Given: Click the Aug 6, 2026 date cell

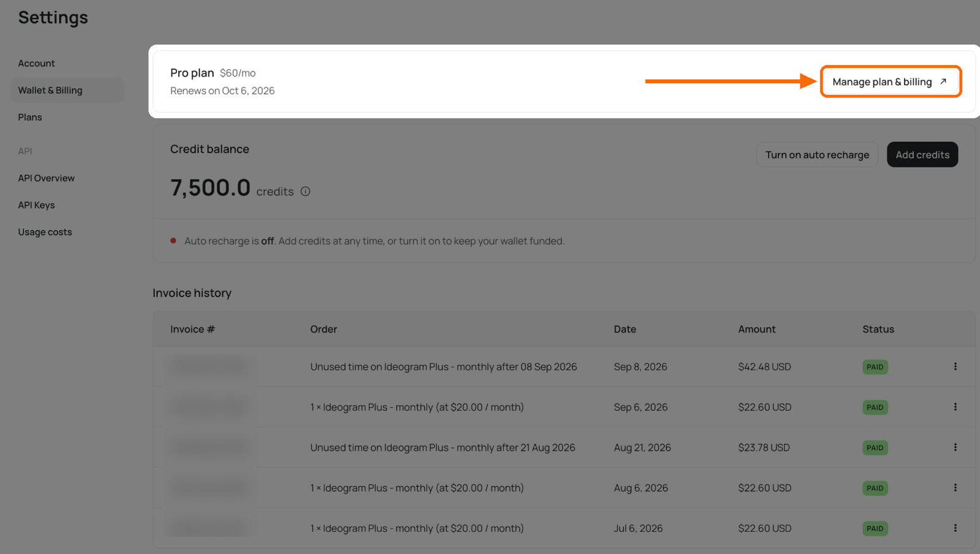Looking at the screenshot, I should [641, 488].
